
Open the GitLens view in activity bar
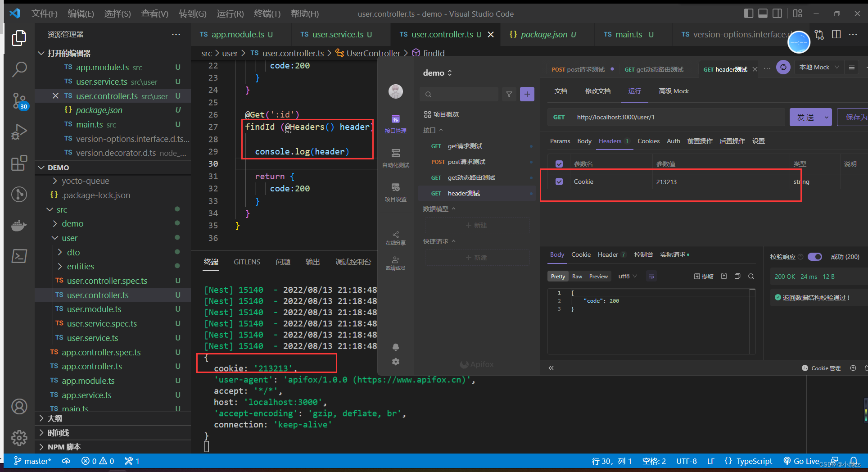pos(19,195)
